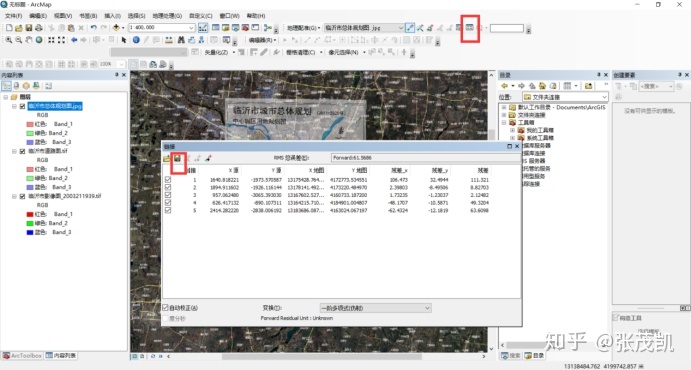
Task: Click blue swatch for 蓝色 Band_3 in 临沂市影像图_2003211939.tif
Action: tap(30, 232)
